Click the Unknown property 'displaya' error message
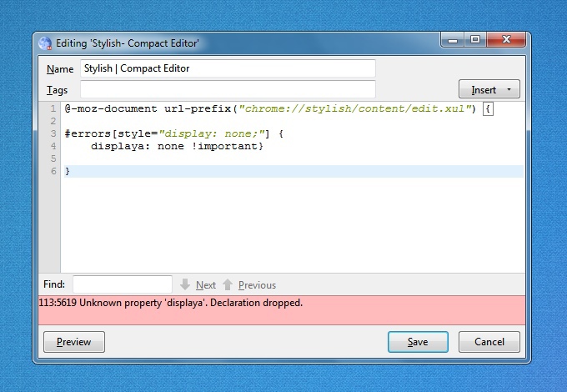This screenshot has height=392, width=567. 171,303
